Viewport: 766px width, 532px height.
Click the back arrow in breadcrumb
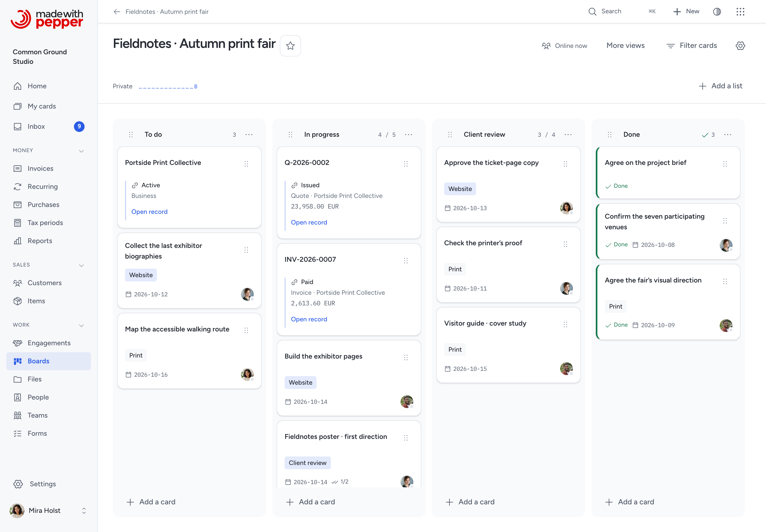tap(117, 12)
